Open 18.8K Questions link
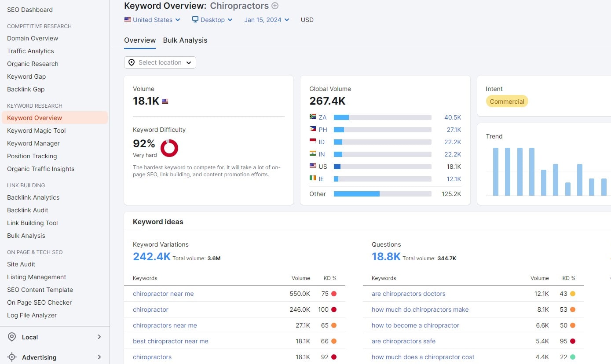 (x=386, y=257)
